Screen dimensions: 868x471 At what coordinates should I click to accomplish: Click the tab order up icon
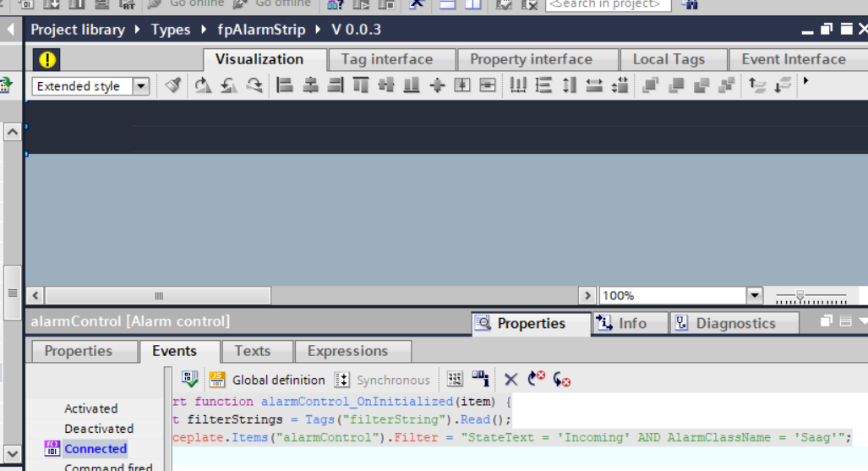point(756,85)
